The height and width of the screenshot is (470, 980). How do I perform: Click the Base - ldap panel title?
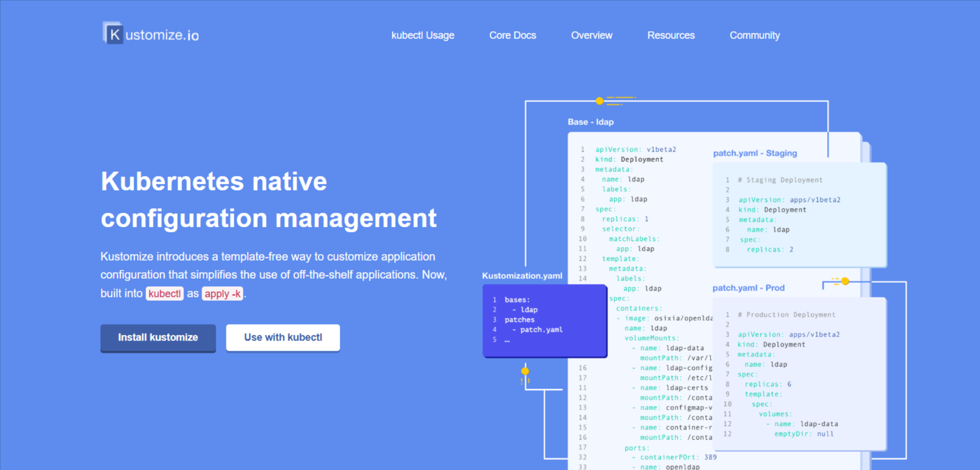(590, 122)
